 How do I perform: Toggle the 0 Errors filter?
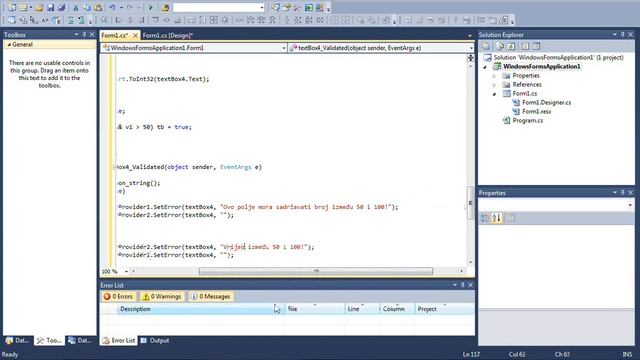[x=118, y=296]
